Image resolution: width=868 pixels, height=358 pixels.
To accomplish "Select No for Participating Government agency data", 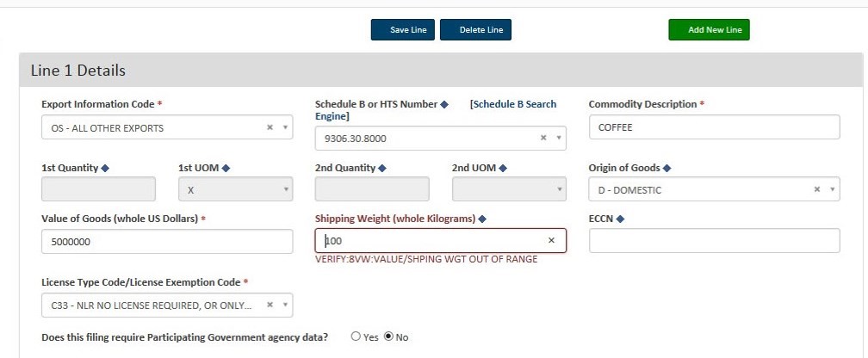I will pos(388,336).
